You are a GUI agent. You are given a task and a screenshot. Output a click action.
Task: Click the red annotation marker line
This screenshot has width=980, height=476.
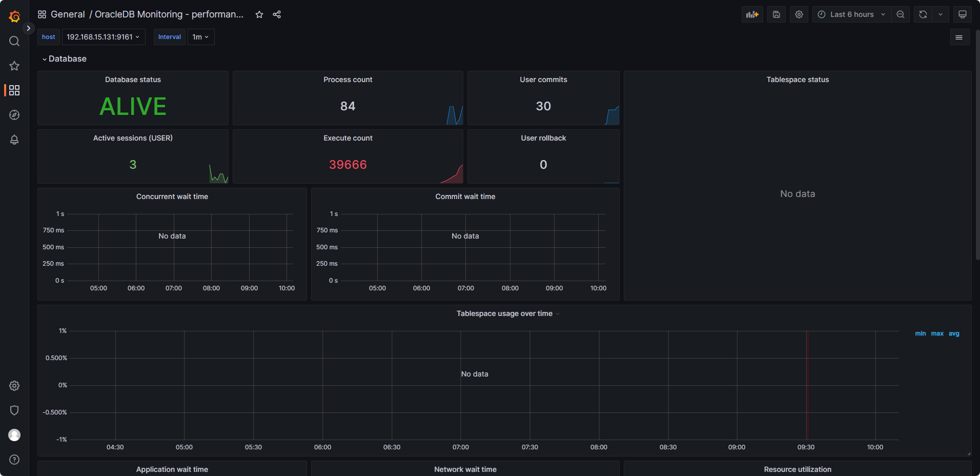click(x=807, y=385)
